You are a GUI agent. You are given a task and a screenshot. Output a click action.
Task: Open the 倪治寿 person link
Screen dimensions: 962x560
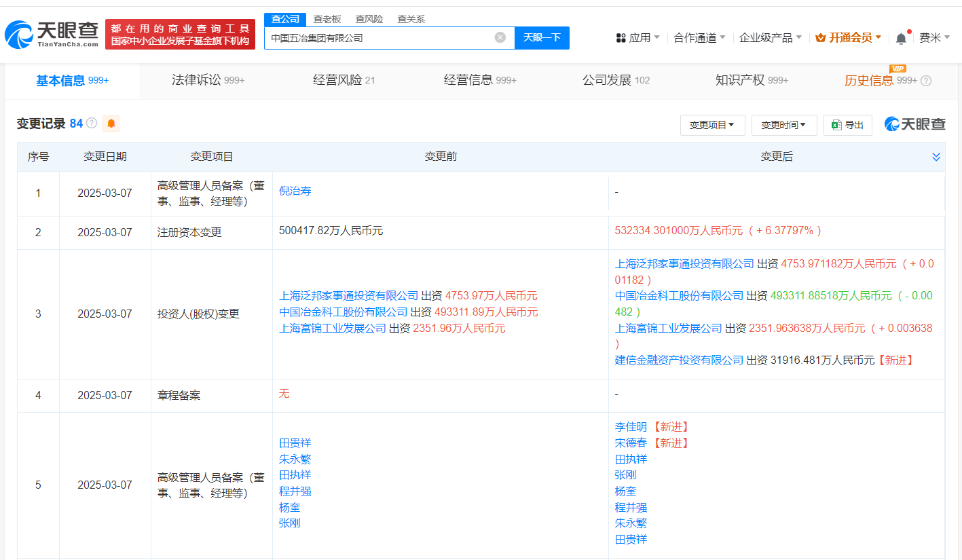click(295, 191)
